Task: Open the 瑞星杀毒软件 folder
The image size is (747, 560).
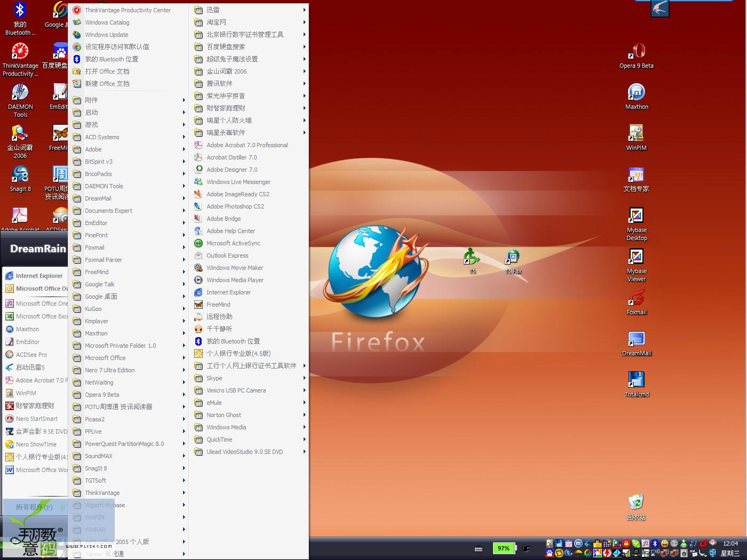Action: 250,133
